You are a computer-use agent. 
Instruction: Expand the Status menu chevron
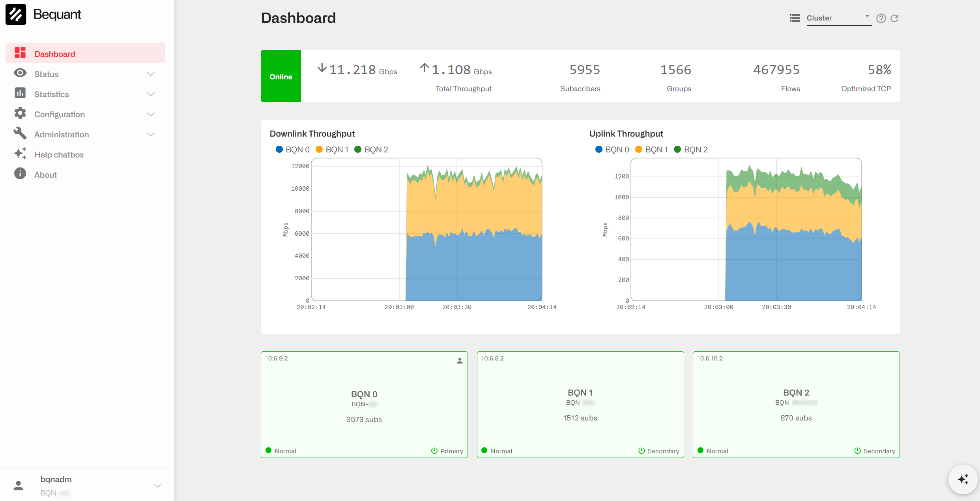pyautogui.click(x=151, y=74)
